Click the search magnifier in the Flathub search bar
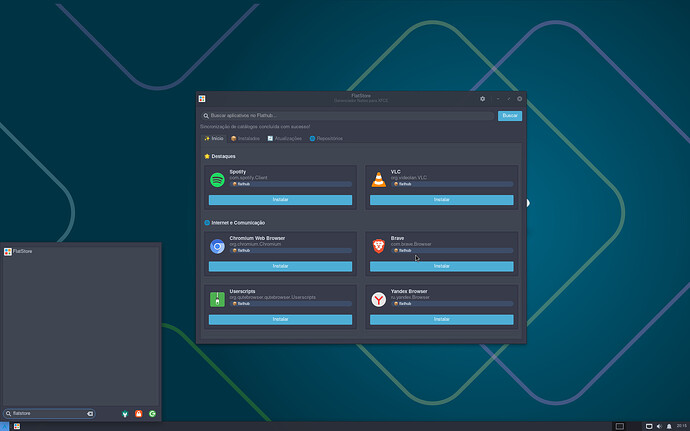Screen dimensions: 690x431 coord(206,116)
